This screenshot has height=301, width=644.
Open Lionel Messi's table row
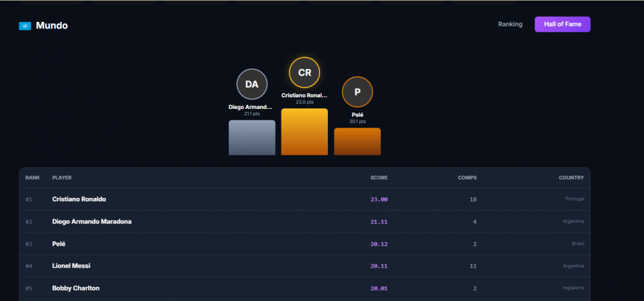coord(305,266)
